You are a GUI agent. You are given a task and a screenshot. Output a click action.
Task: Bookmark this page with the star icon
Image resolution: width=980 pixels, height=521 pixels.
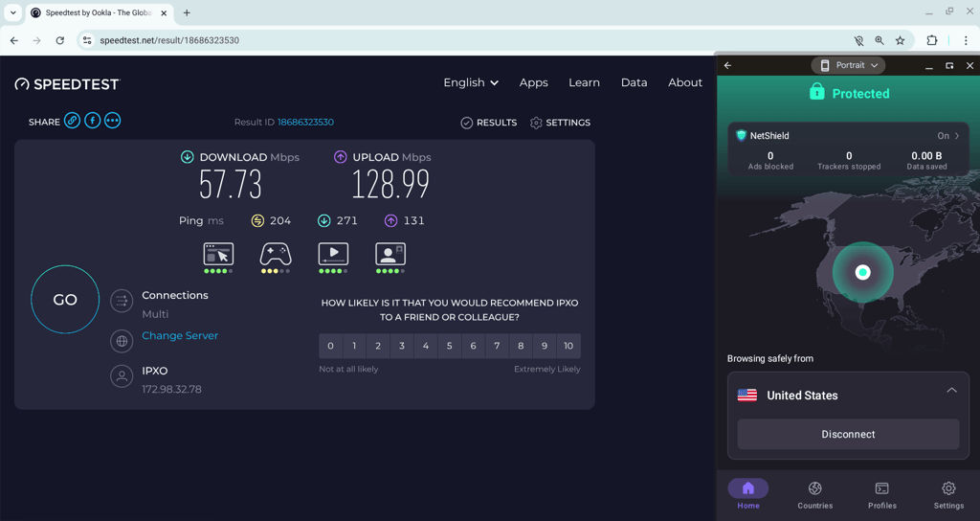tap(900, 40)
